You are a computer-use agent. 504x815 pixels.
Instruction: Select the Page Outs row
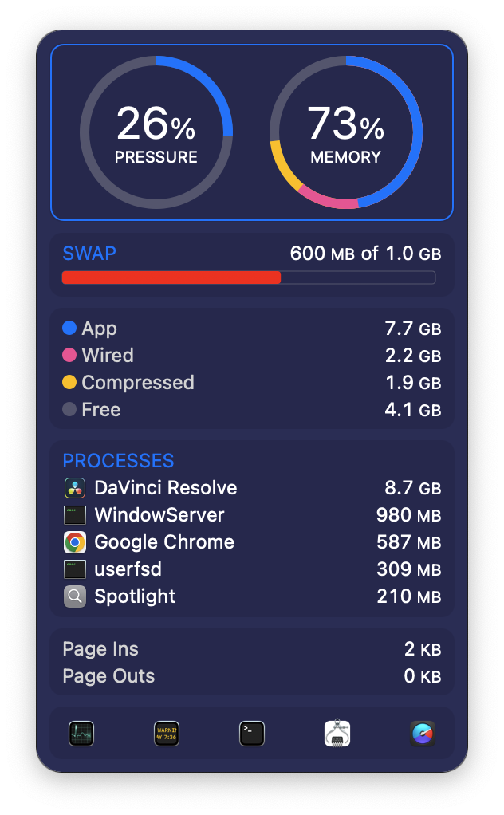(251, 675)
